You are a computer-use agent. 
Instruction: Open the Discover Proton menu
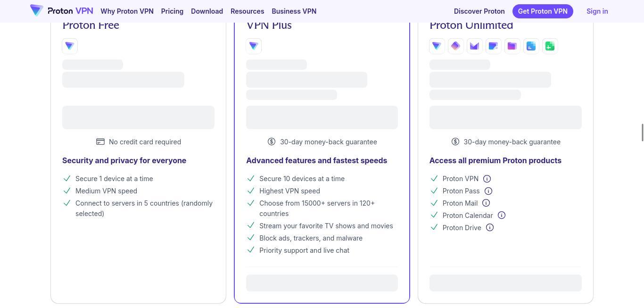tap(479, 11)
